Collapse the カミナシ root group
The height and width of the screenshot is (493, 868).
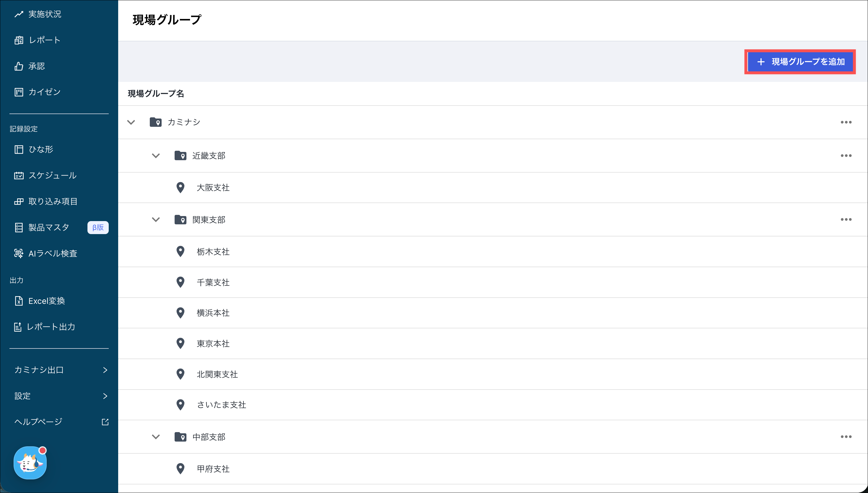(x=131, y=122)
